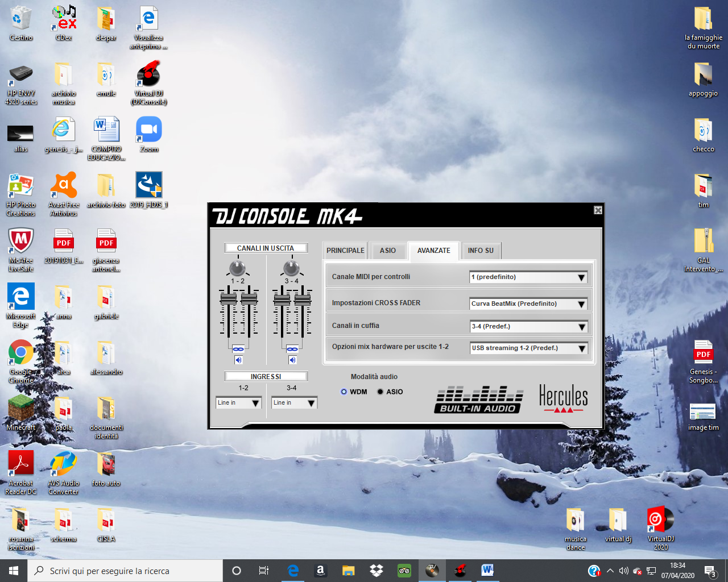Open documenti identità folder
The width and height of the screenshot is (728, 582).
tap(106, 417)
